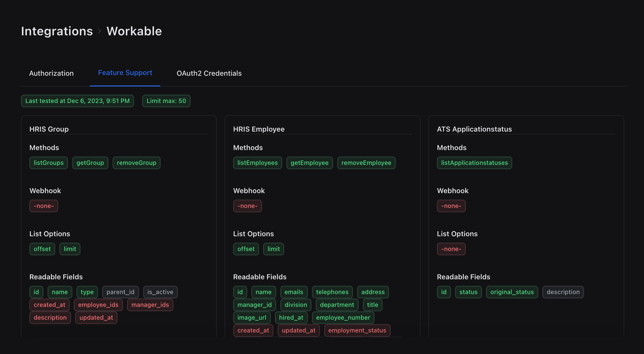Select the original_status field in ATS Applicationstatus
The width and height of the screenshot is (644, 354).
pyautogui.click(x=512, y=292)
